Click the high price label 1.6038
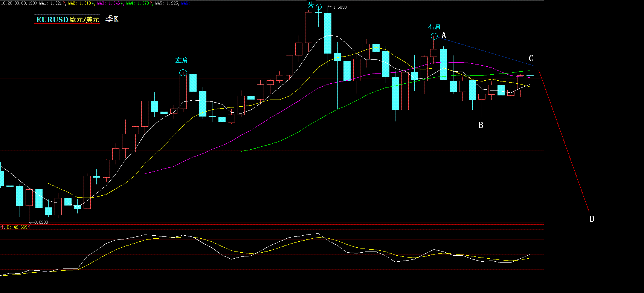Screen dimensions: 644x293 pos(340,8)
